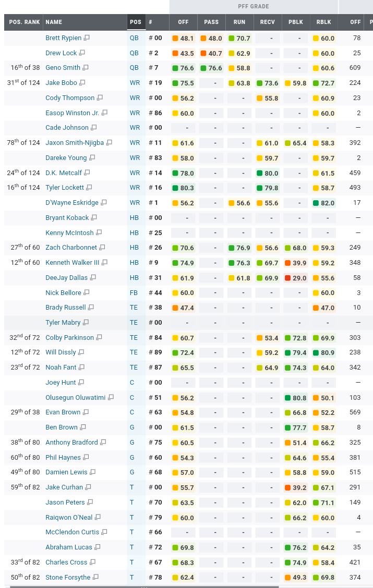This screenshot has width=373, height=588.
Task: Open Damien Lewis player page
Action: point(66,472)
